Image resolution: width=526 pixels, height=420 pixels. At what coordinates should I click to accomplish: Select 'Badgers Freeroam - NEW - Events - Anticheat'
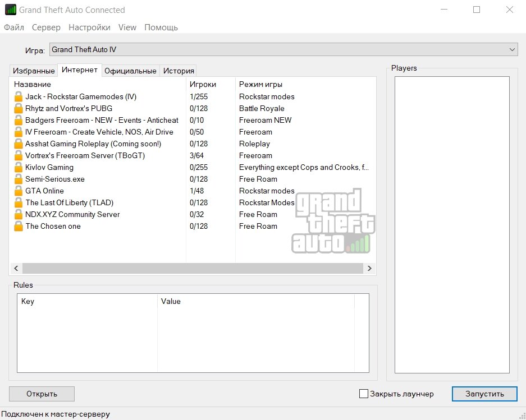click(x=102, y=121)
